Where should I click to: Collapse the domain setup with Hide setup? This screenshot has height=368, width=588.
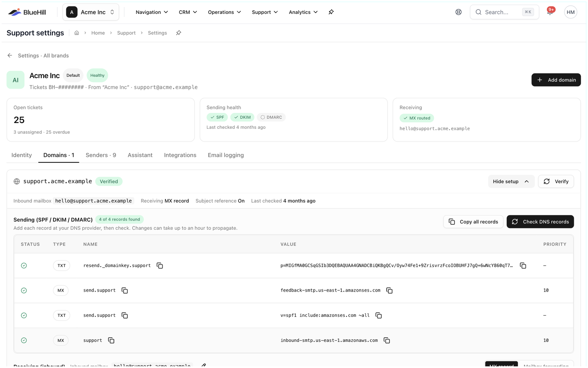pyautogui.click(x=511, y=182)
